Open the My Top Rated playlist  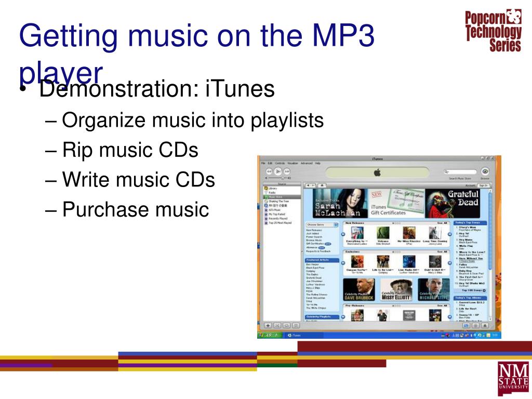[282, 215]
